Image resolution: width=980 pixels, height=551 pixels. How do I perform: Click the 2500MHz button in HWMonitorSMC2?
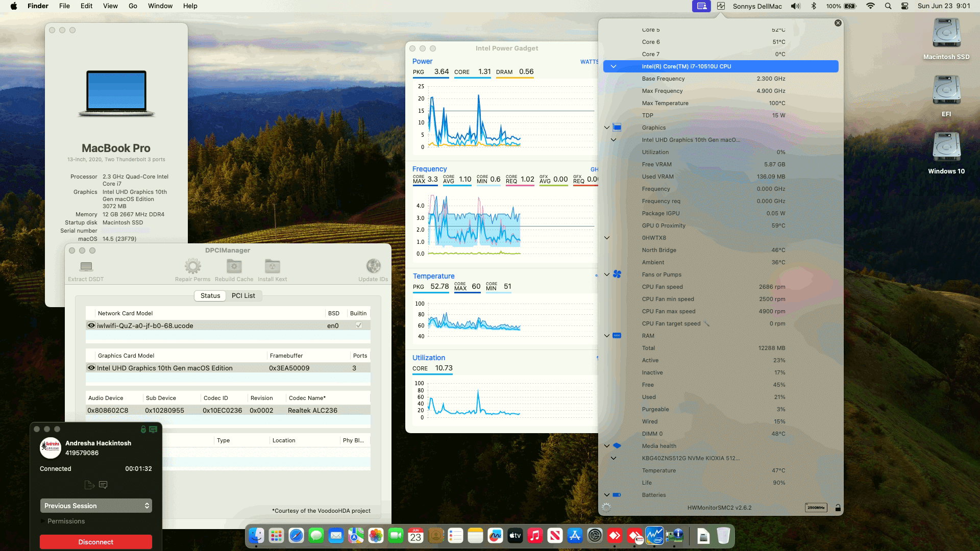click(x=817, y=507)
